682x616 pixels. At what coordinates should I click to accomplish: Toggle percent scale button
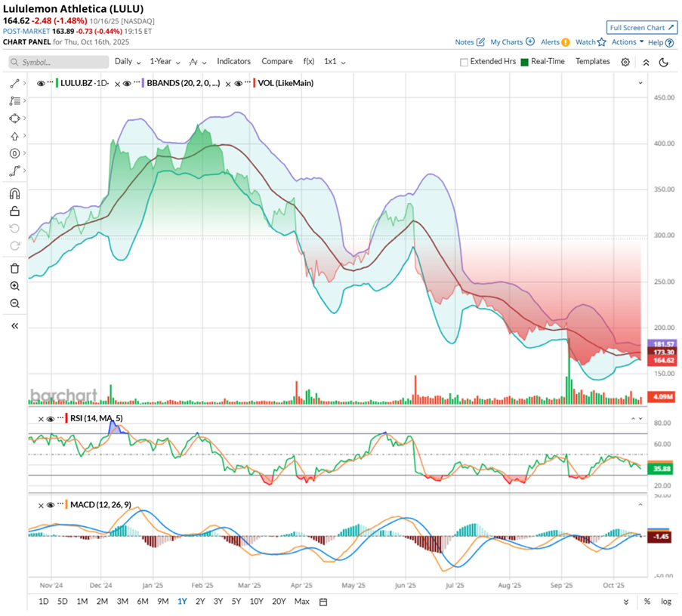(647, 602)
